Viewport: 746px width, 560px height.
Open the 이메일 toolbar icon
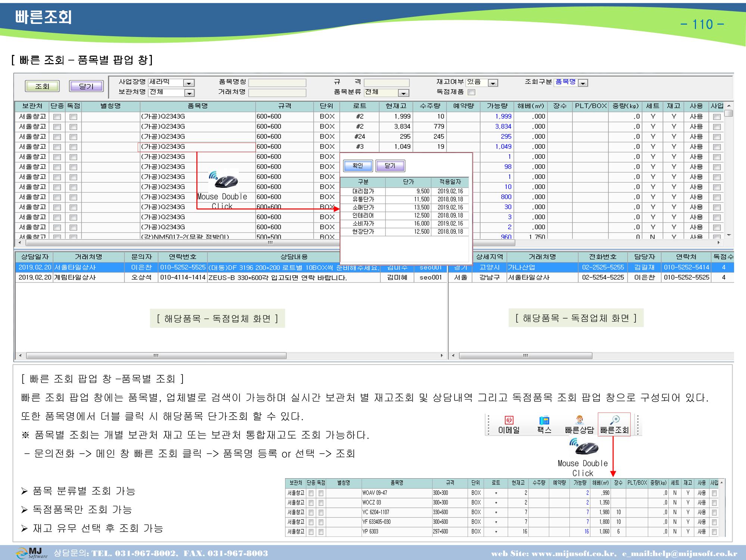click(x=509, y=425)
